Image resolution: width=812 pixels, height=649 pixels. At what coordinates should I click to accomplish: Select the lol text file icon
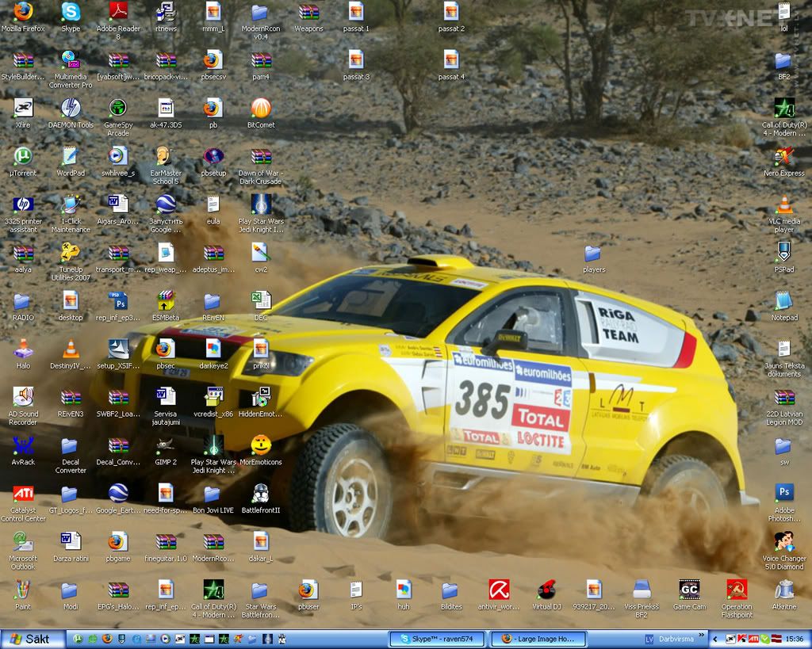(784, 17)
